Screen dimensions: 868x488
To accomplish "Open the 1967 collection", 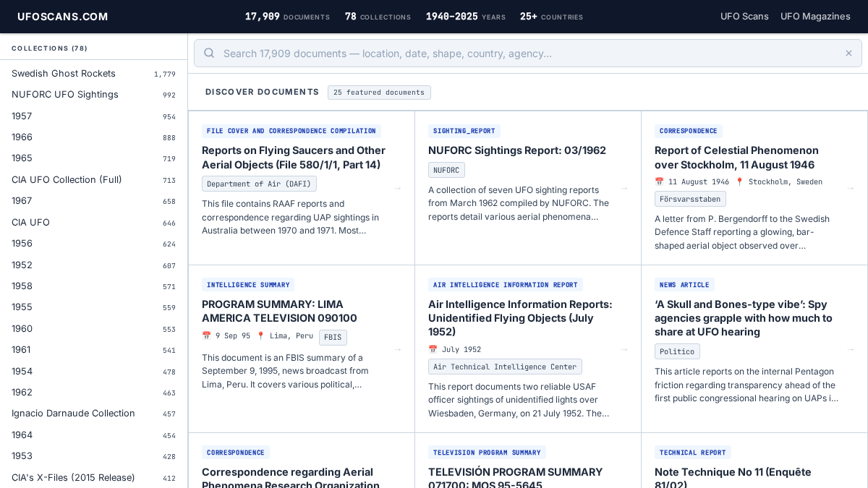I will [x=93, y=201].
